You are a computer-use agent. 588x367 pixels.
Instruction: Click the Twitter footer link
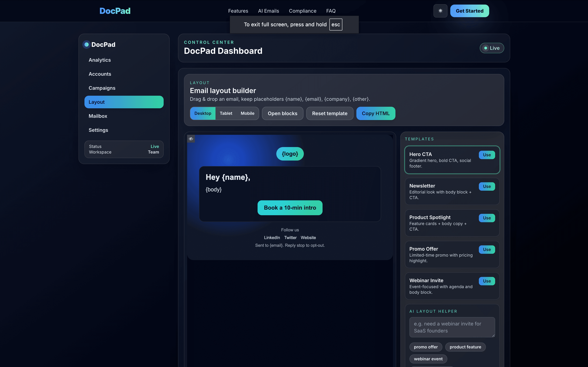click(290, 238)
